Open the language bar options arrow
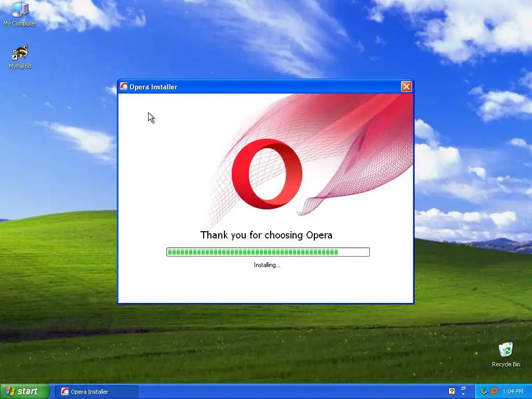Viewport: 532px width, 399px height. [x=463, y=395]
